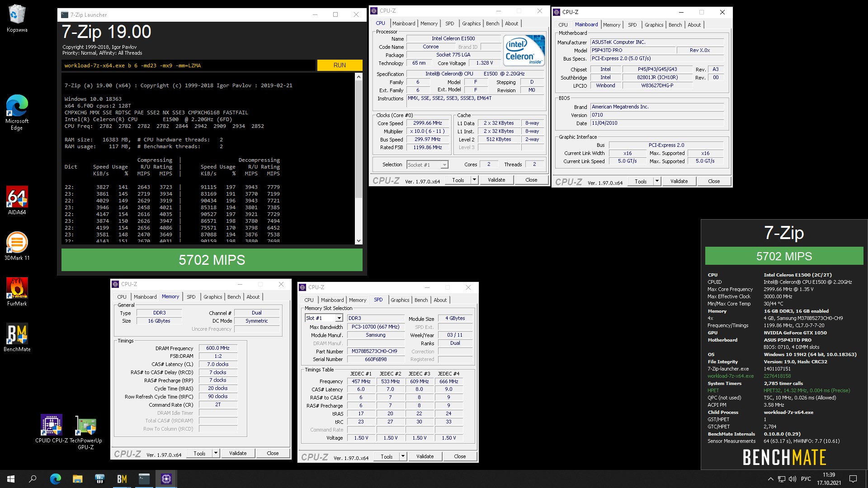Select the CPU-Z taskbar button
Viewport: 868px width, 488px height.
(166, 479)
